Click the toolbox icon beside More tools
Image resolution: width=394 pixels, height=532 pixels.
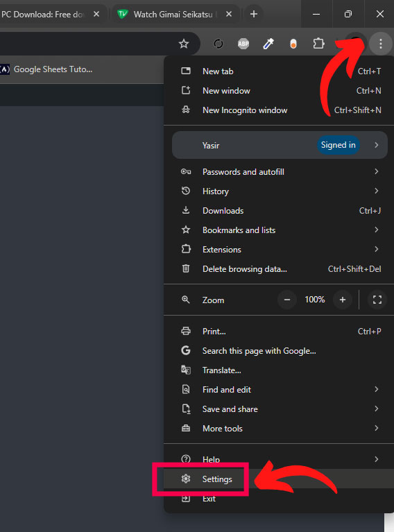click(x=186, y=428)
